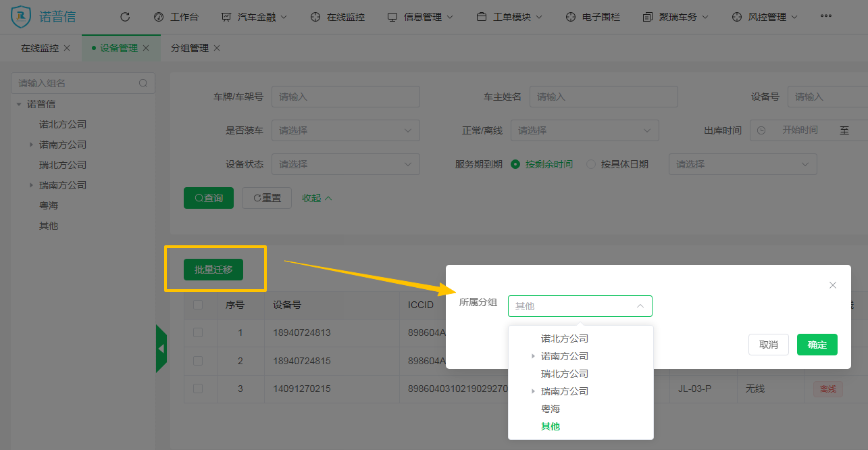Open the 汽车金融 menu
The width and height of the screenshot is (868, 450).
(x=254, y=17)
